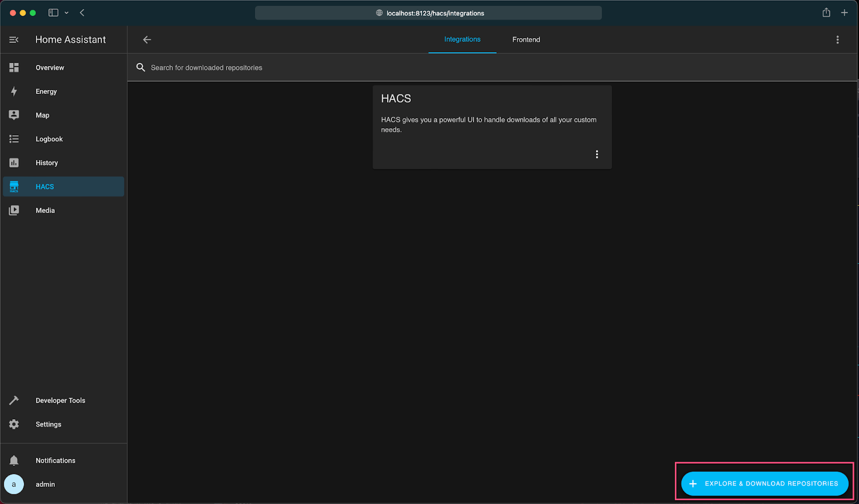This screenshot has width=859, height=504.
Task: Open Settings label in sidebar
Action: [x=48, y=424]
